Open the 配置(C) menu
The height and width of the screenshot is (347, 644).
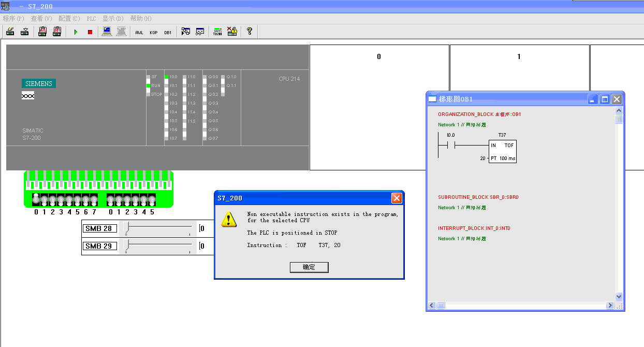pyautogui.click(x=69, y=19)
